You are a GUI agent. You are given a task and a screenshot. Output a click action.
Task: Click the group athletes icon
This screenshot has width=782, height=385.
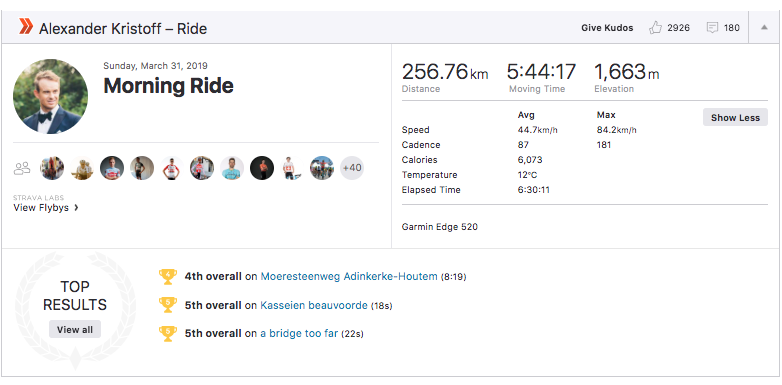click(22, 168)
